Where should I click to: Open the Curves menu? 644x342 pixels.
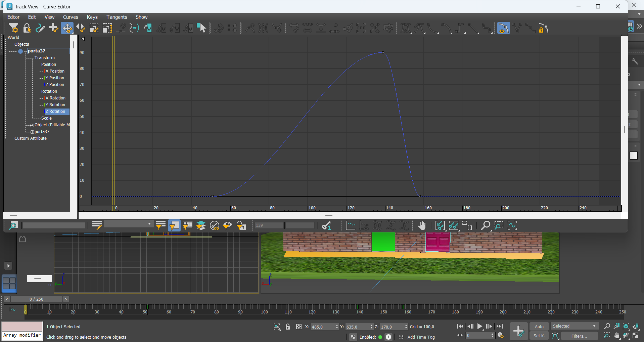tap(71, 17)
